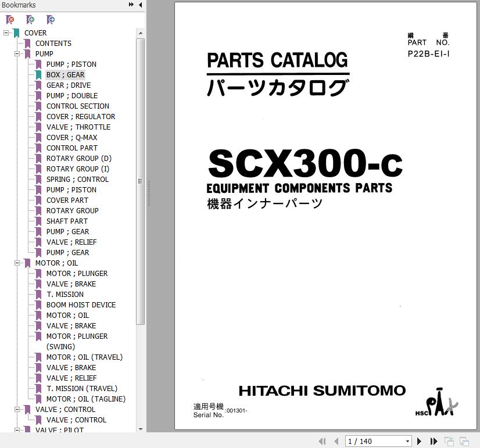Jump to CONTROL PART bookmark
The height and width of the screenshot is (448, 480).
[72, 148]
